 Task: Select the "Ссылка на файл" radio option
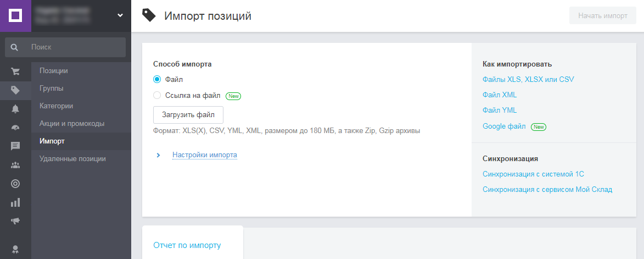pyautogui.click(x=157, y=95)
